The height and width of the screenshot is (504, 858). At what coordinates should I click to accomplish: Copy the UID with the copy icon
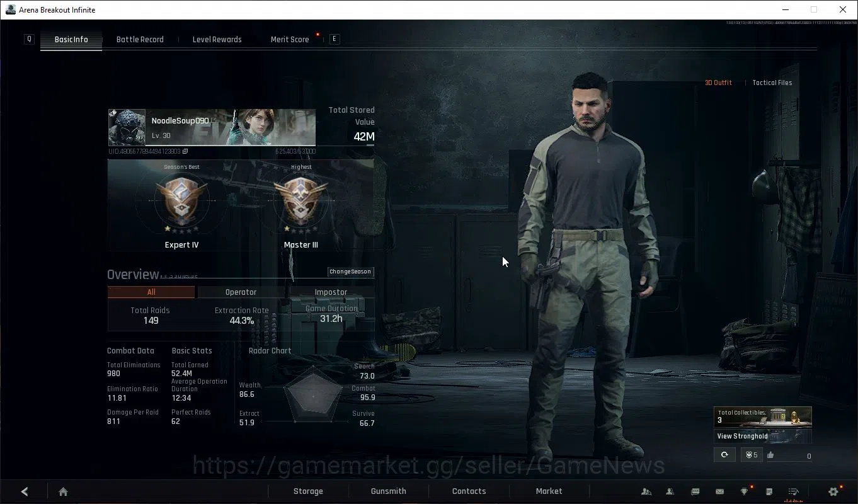[x=185, y=151]
